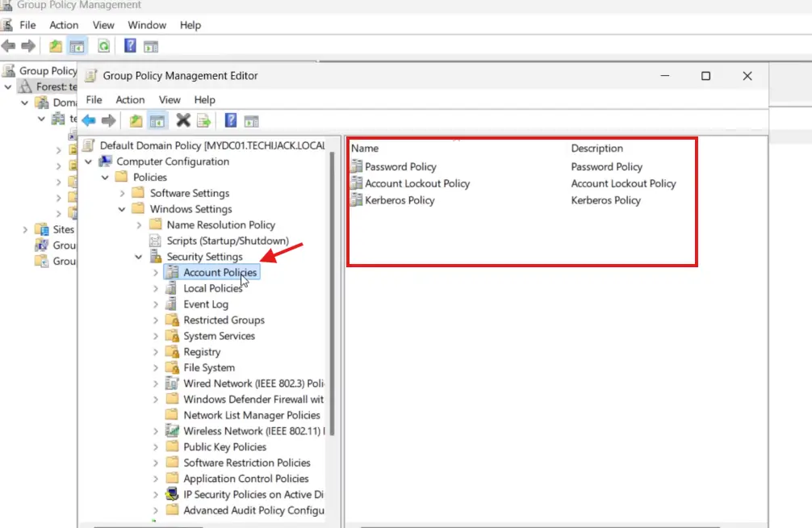
Task: Open the Action menu in the editor
Action: tap(130, 99)
